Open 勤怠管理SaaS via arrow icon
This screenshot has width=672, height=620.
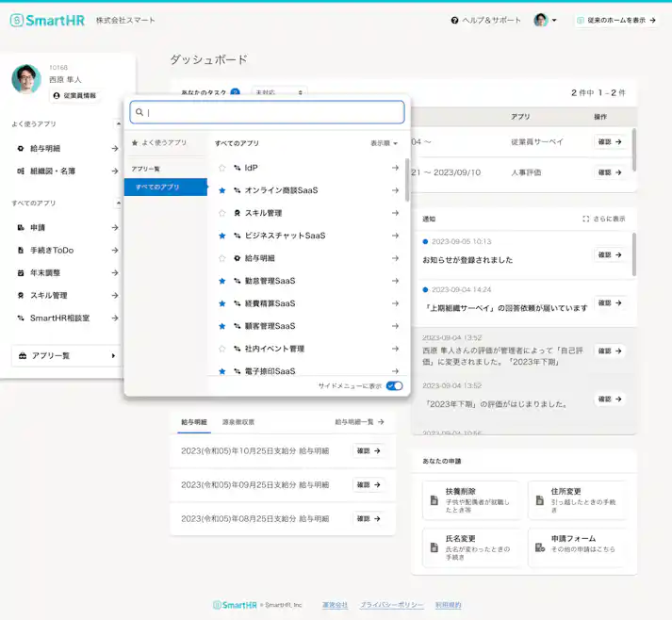pyautogui.click(x=395, y=281)
